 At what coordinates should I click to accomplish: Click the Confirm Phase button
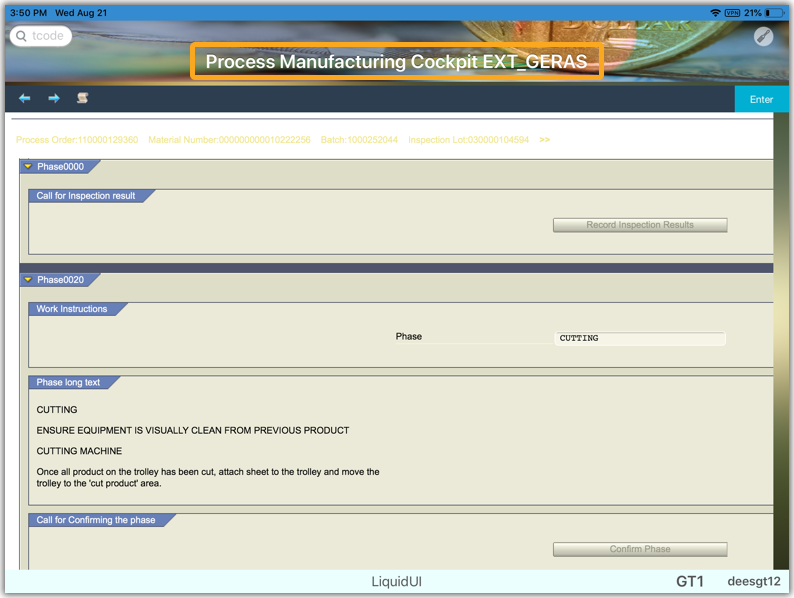coord(640,549)
